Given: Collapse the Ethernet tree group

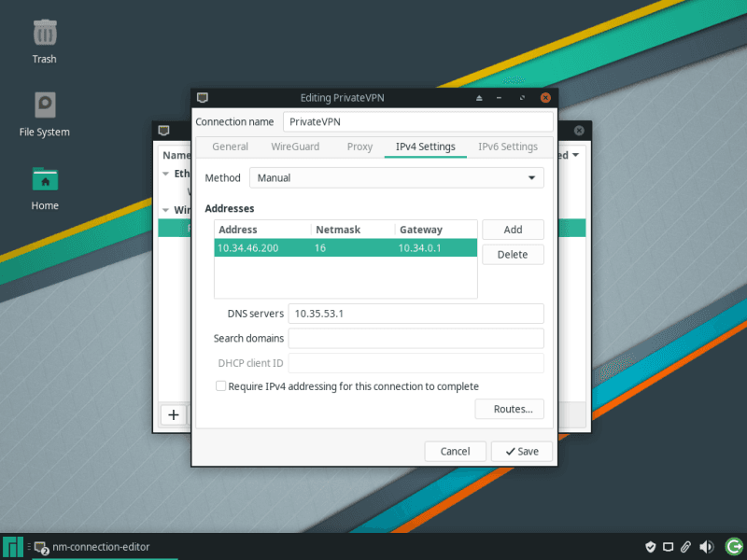Looking at the screenshot, I should (x=166, y=174).
